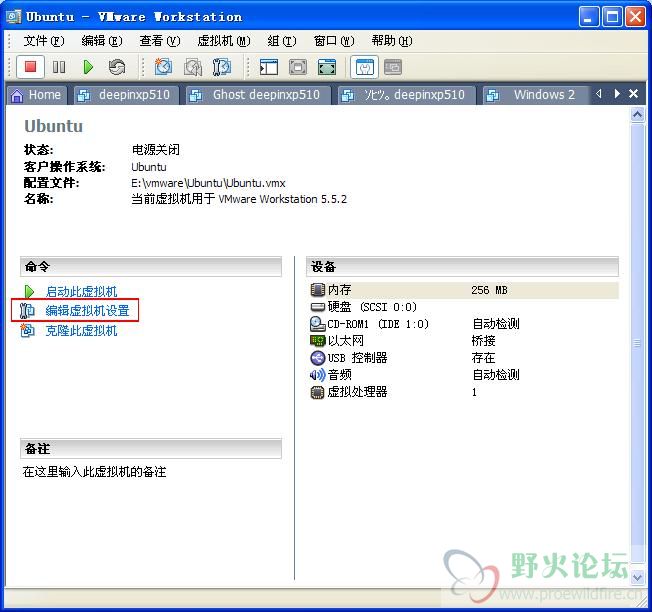The image size is (652, 612).
Task: Open the 查看(V) menu
Action: 160,41
